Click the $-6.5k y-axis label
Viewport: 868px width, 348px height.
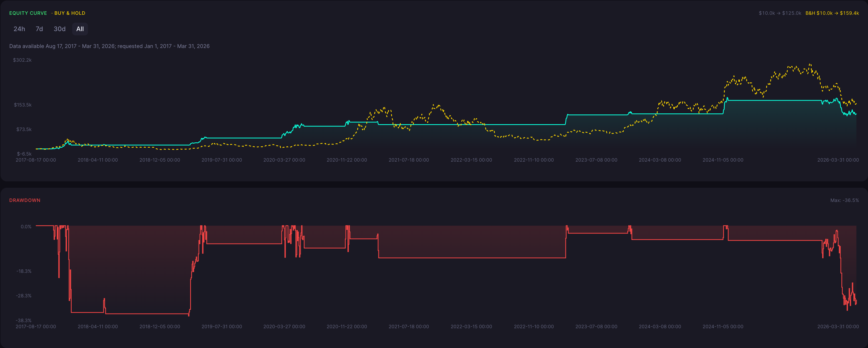point(24,154)
